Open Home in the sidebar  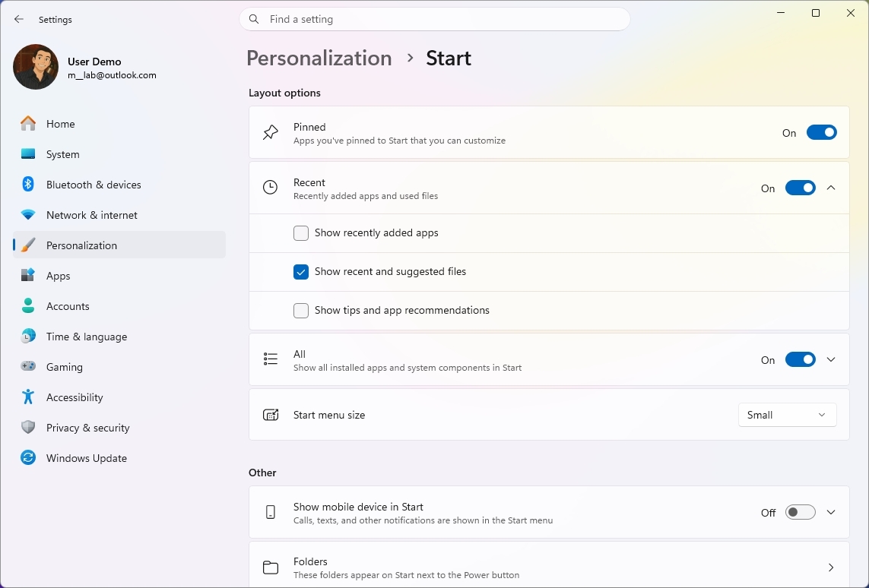(x=119, y=124)
